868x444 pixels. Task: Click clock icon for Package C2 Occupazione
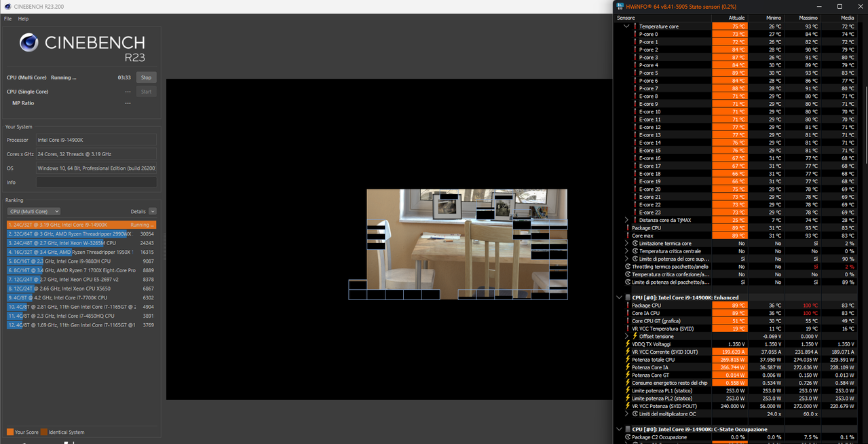628,437
